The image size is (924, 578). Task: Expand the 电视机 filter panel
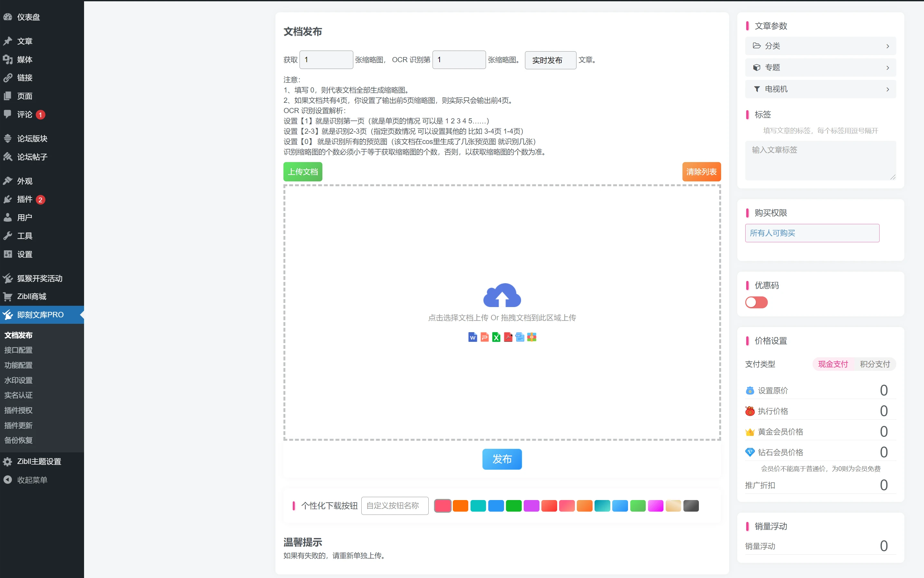[x=820, y=89]
